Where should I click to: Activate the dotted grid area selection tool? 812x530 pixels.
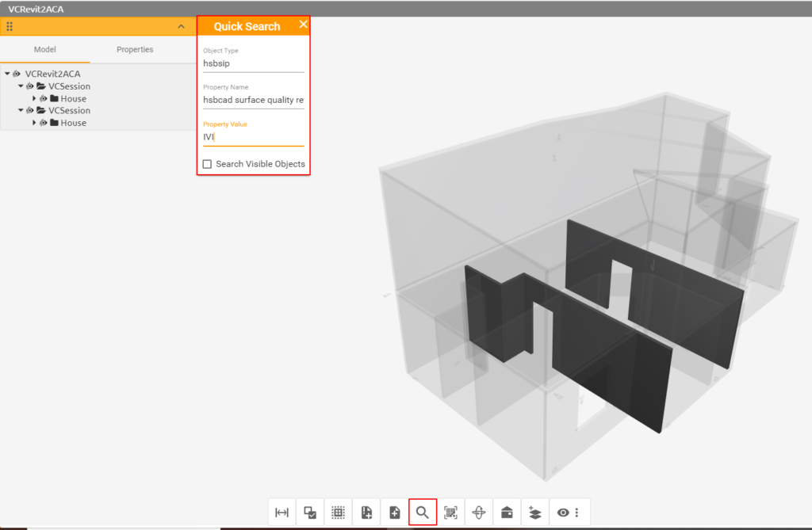pyautogui.click(x=338, y=513)
